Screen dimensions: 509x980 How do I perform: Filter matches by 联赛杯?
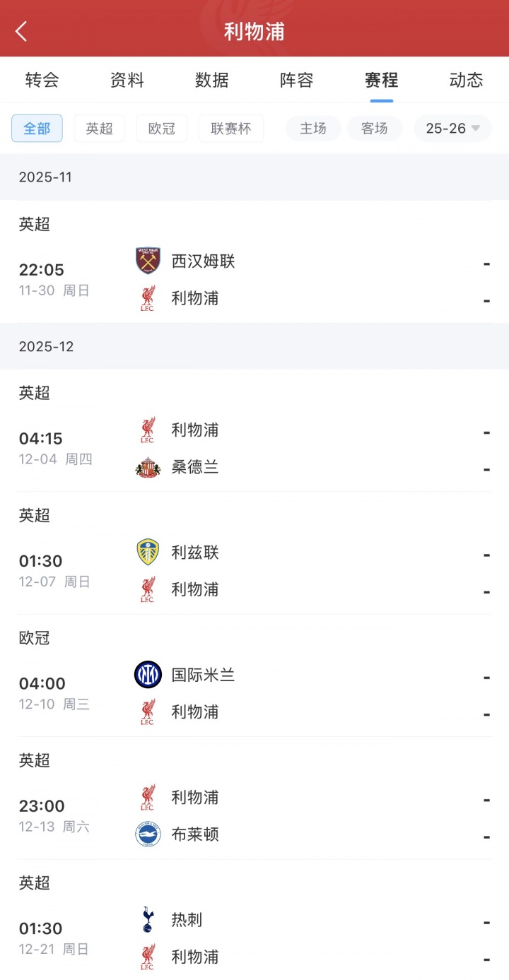tap(230, 129)
